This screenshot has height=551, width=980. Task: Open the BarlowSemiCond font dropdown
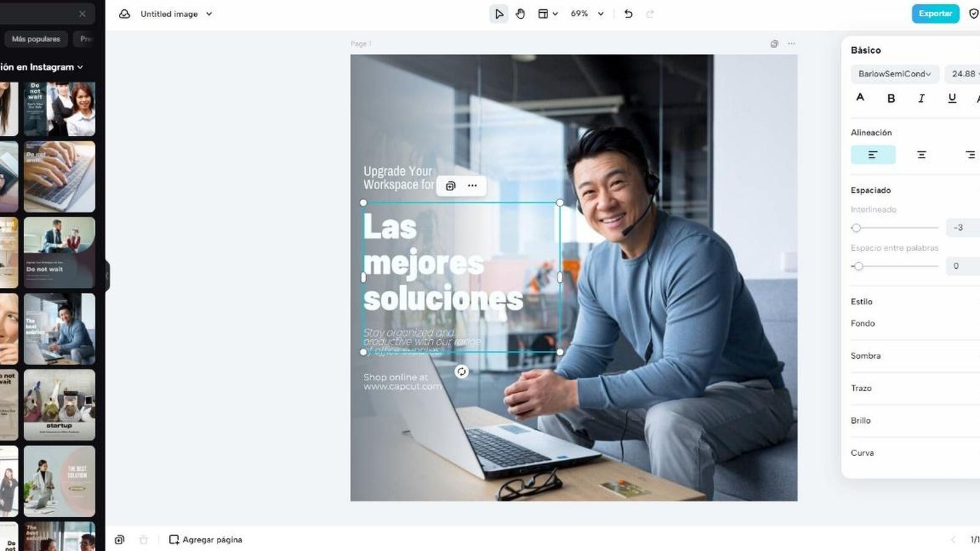pos(894,73)
